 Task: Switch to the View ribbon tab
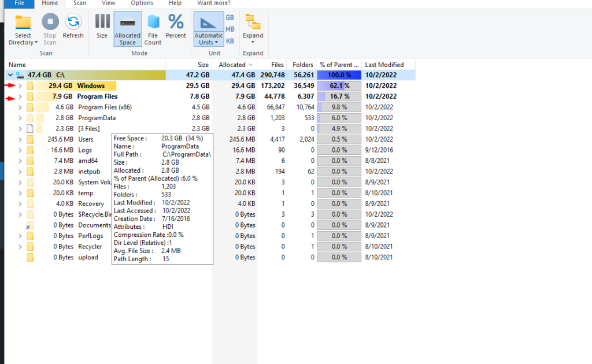tap(108, 3)
